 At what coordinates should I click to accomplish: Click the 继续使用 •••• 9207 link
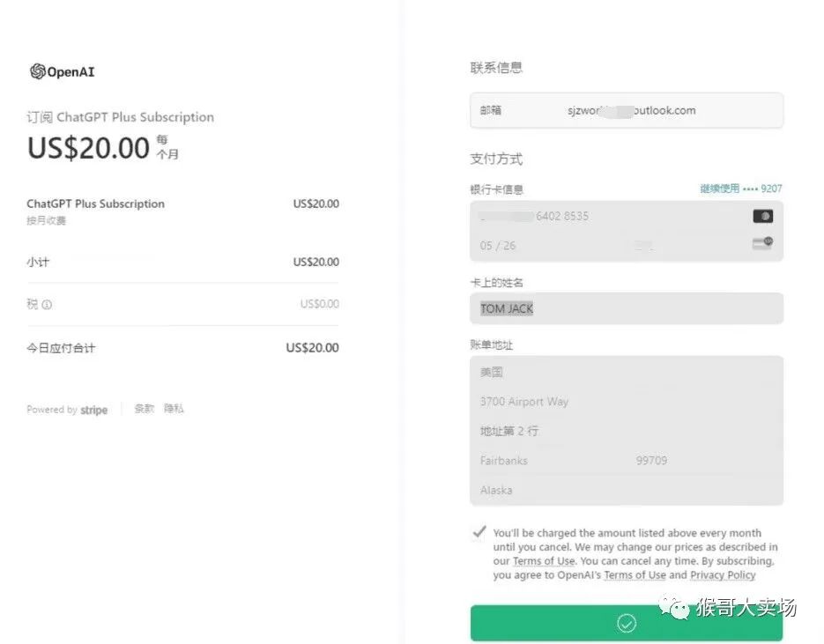click(x=740, y=188)
